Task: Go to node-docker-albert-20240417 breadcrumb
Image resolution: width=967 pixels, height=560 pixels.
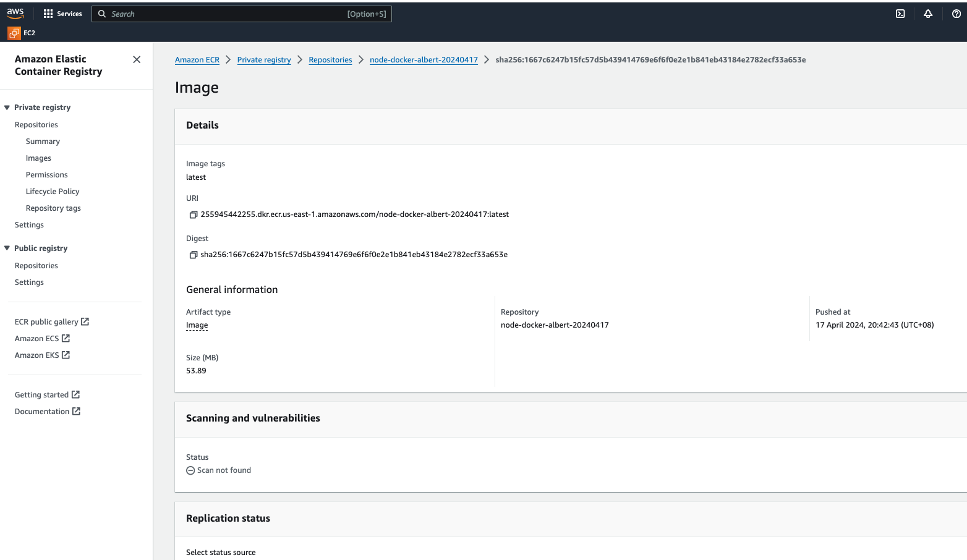Action: (424, 60)
